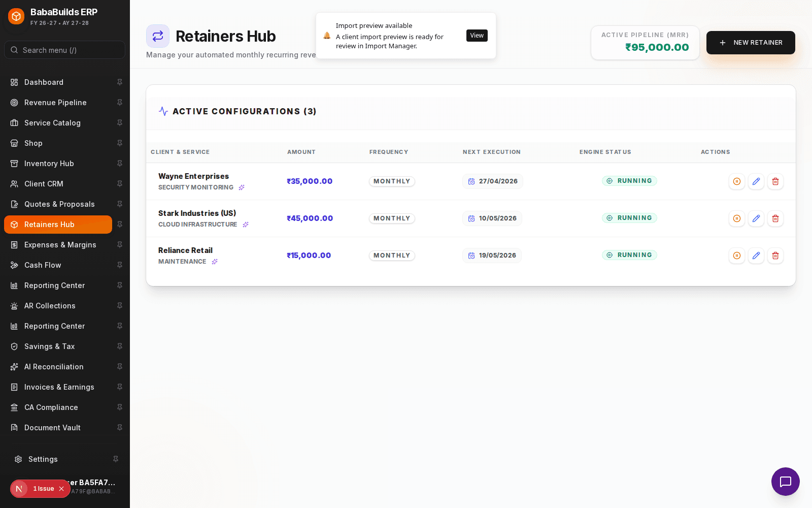Click the calendar icon next to 27/04/2026
Viewport: 812px width, 508px height.
pyautogui.click(x=471, y=181)
